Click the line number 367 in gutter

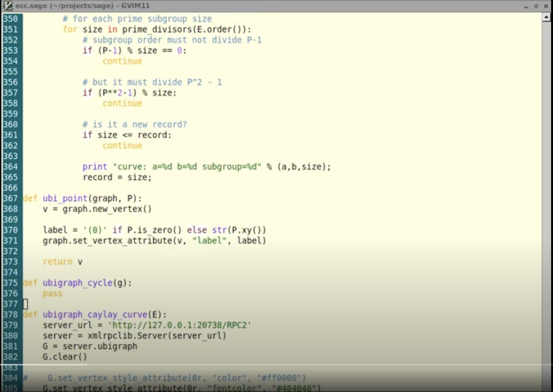10,198
